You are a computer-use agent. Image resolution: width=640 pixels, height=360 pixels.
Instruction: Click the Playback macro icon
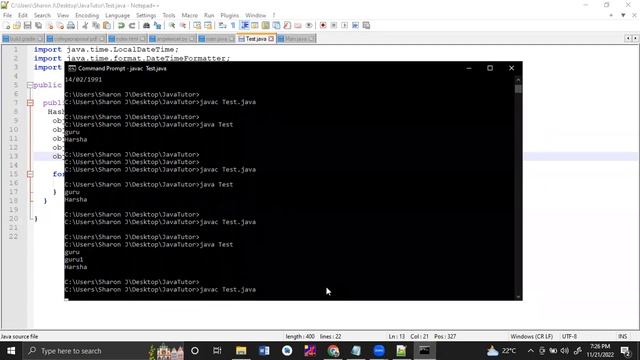[x=344, y=25]
